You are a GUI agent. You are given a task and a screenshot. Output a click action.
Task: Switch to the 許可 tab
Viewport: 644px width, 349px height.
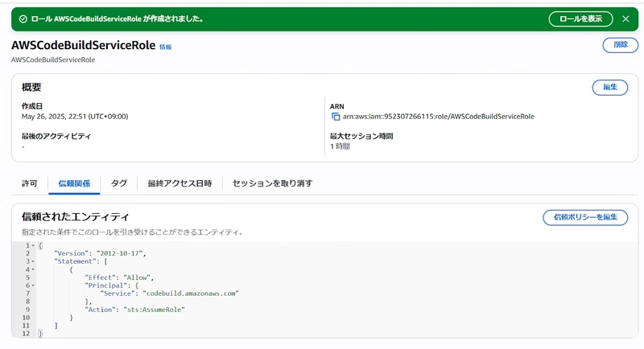point(30,183)
